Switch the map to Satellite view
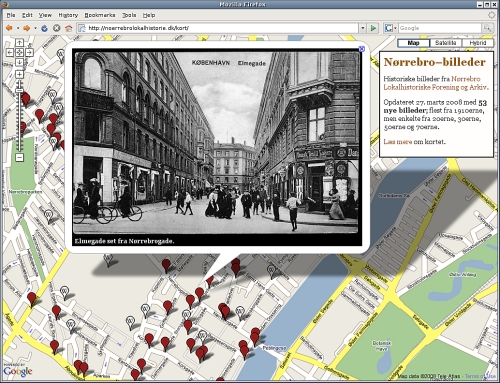Image resolution: width=500 pixels, height=383 pixels. [446, 43]
